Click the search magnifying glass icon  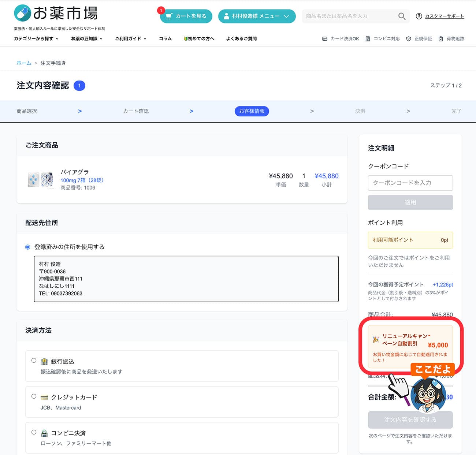(x=402, y=16)
